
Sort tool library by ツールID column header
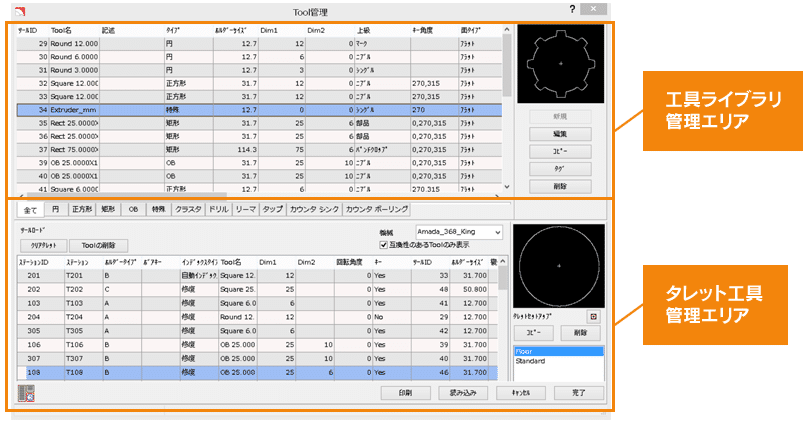33,30
